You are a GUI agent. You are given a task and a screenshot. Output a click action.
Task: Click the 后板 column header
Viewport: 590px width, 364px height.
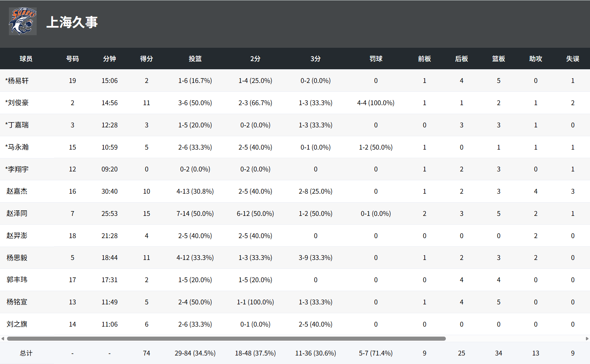tap(461, 59)
